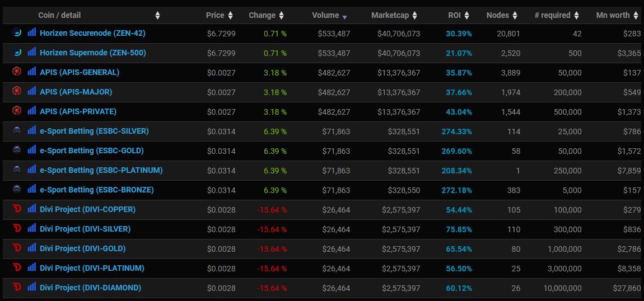Open the APIS (APIS-MAJOR) link

click(76, 92)
